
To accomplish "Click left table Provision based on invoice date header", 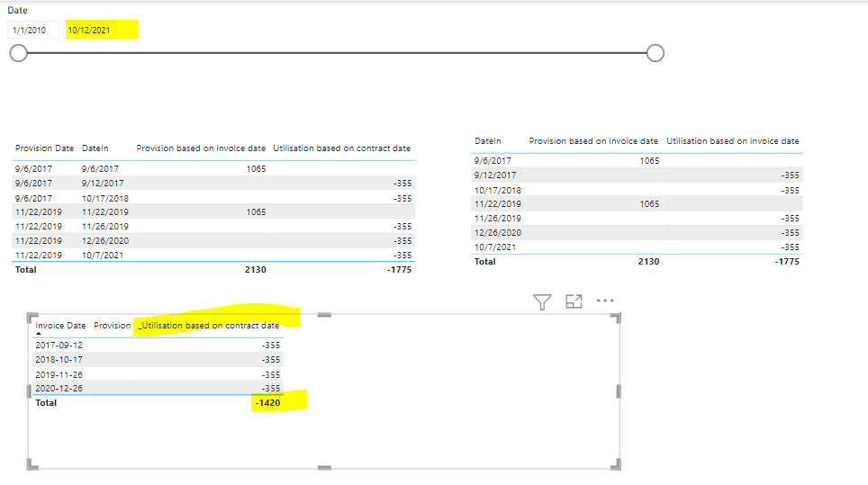I will [x=201, y=148].
